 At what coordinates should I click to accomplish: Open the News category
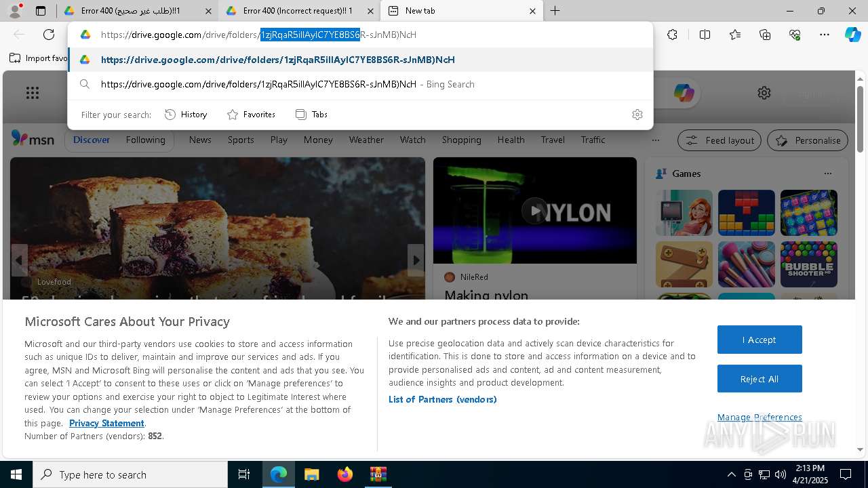200,140
